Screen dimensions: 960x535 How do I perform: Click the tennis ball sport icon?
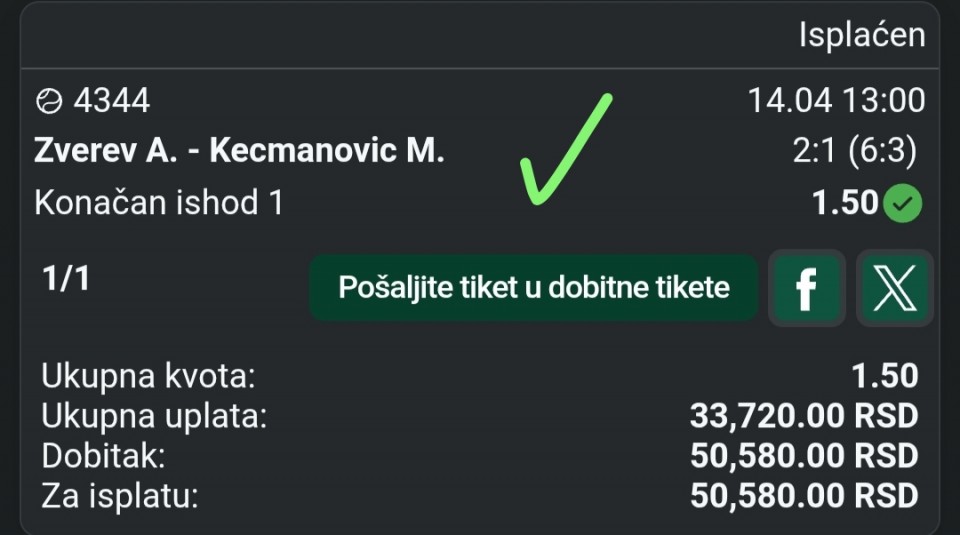tap(48, 100)
